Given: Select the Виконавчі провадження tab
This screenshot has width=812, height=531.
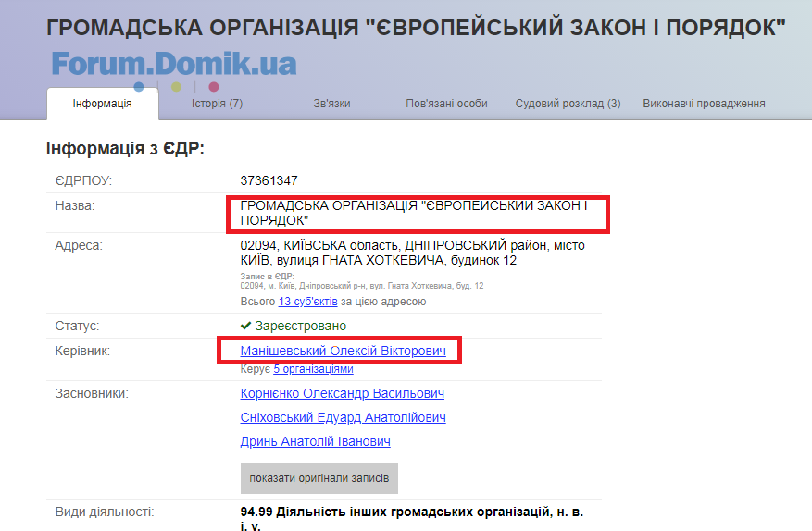Looking at the screenshot, I should coord(704,104).
